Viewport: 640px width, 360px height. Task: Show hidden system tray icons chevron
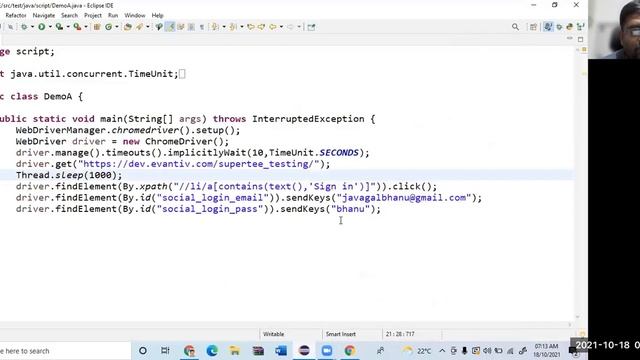point(442,351)
